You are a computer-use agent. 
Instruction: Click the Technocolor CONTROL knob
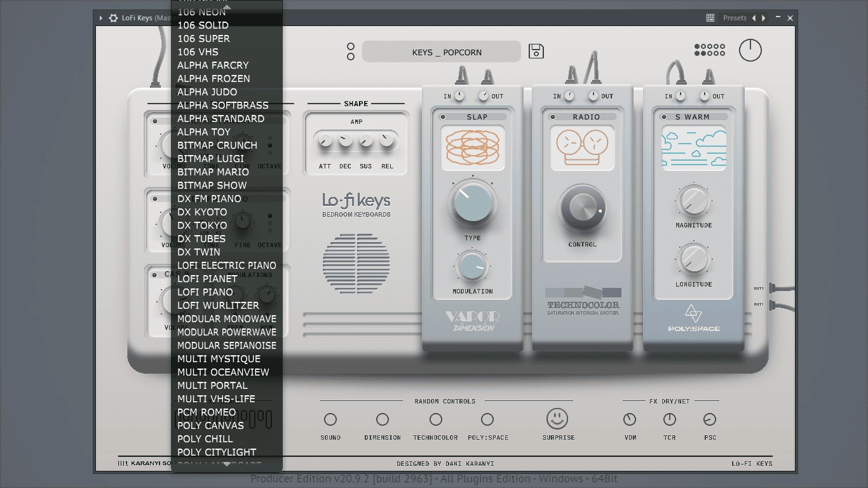583,208
